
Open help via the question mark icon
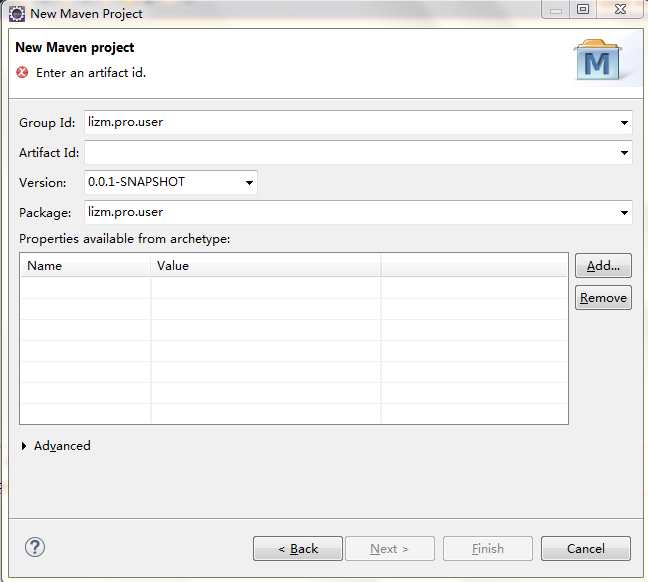[35, 547]
